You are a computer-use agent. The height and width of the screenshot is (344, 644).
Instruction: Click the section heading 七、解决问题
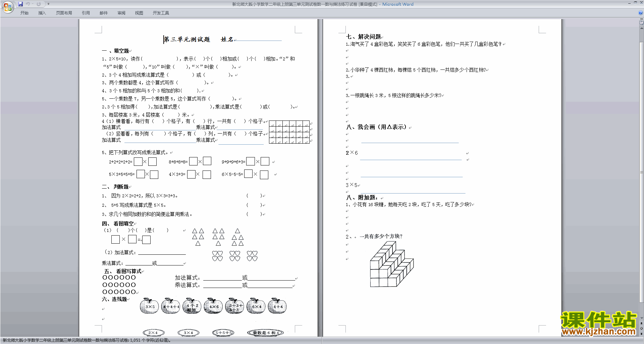point(364,37)
